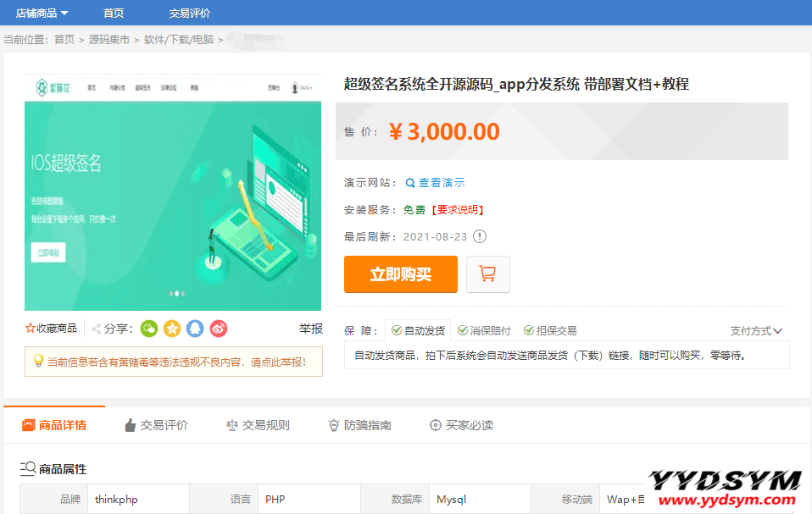The image size is (812, 514).
Task: Click the orange icon of 商品详情 tab
Action: [28, 425]
